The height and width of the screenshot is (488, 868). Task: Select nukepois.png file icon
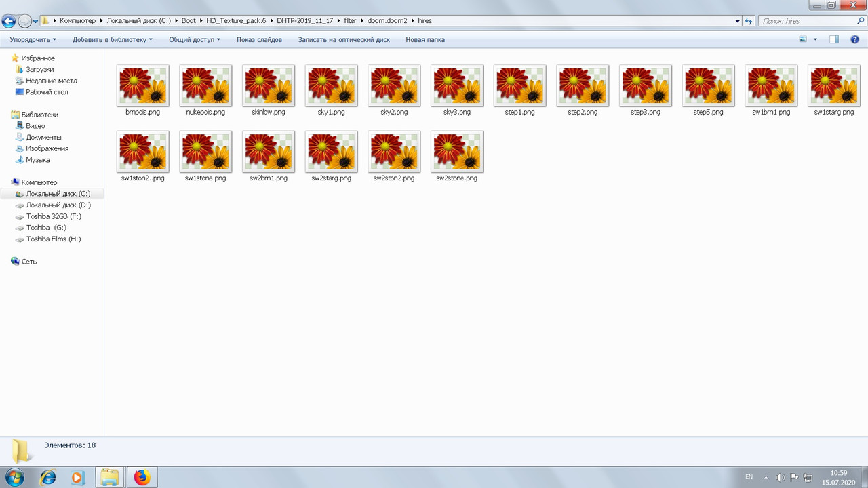[x=205, y=85]
